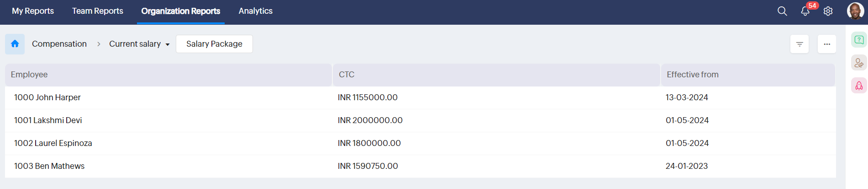Open the three-dots more options menu

point(827,44)
